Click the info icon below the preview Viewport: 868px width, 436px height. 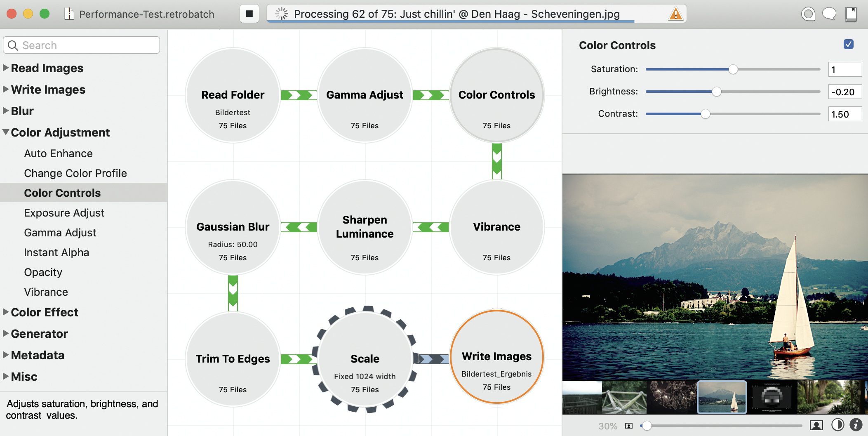pos(856,424)
